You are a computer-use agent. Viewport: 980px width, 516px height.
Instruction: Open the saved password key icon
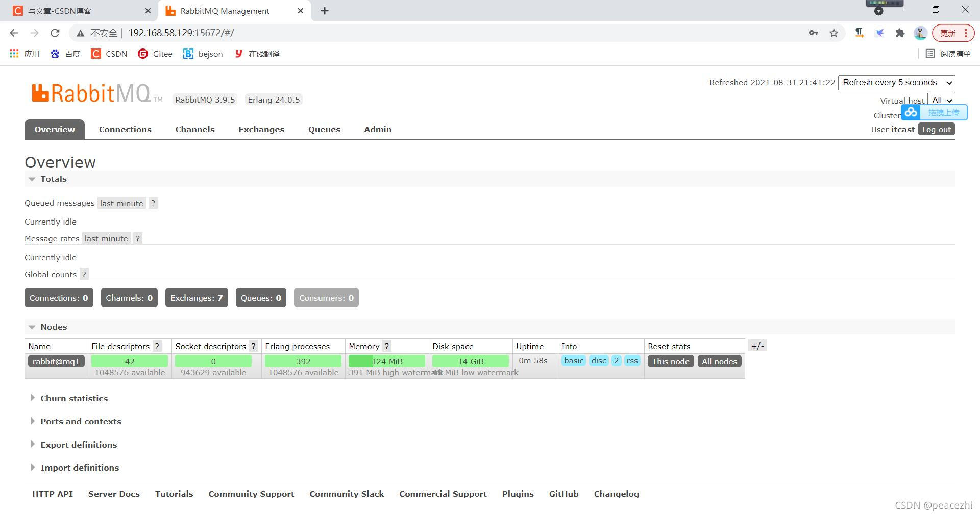tap(813, 33)
